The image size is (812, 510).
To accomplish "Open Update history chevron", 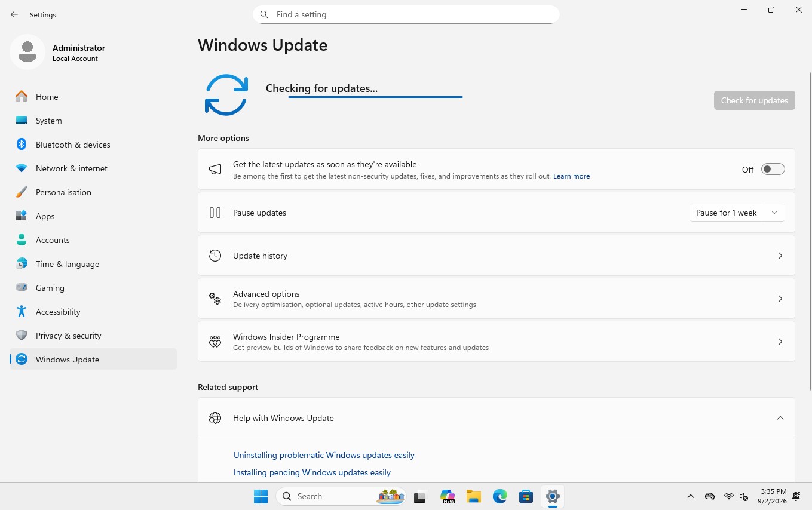I will [x=780, y=256].
